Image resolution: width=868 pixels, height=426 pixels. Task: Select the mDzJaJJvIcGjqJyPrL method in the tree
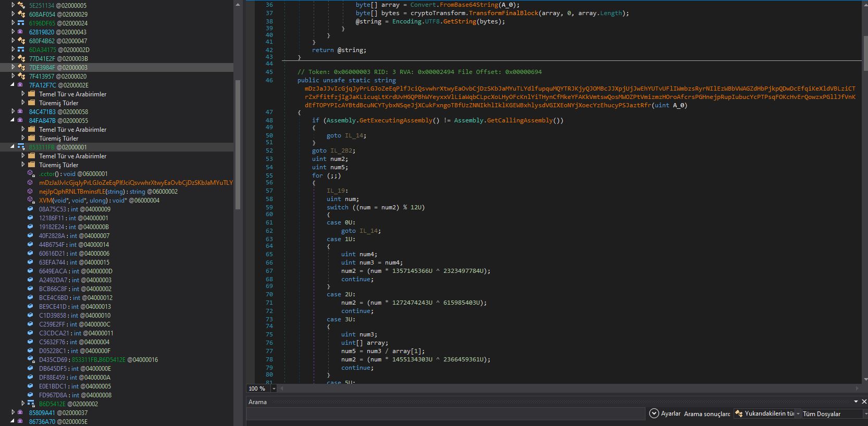[x=136, y=182]
